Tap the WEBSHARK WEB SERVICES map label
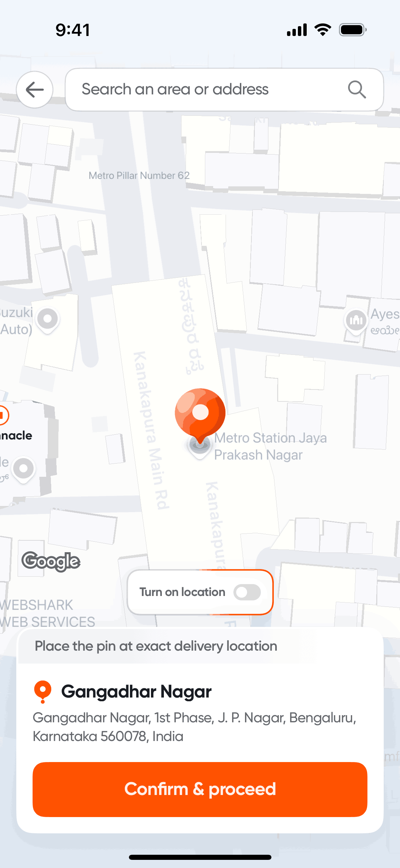 tap(47, 613)
